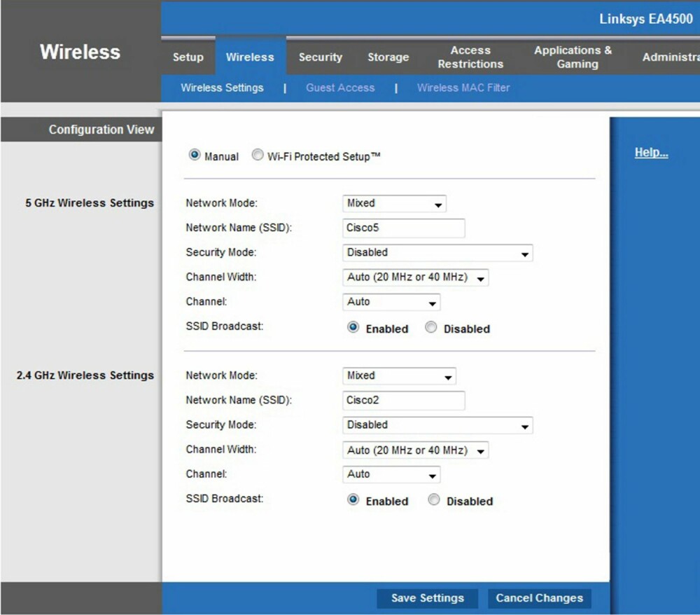Open the Guest Access sub-tab
This screenshot has width=700, height=615.
[340, 88]
